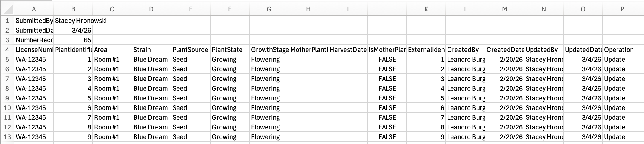Select the column P header

[x=622, y=9]
